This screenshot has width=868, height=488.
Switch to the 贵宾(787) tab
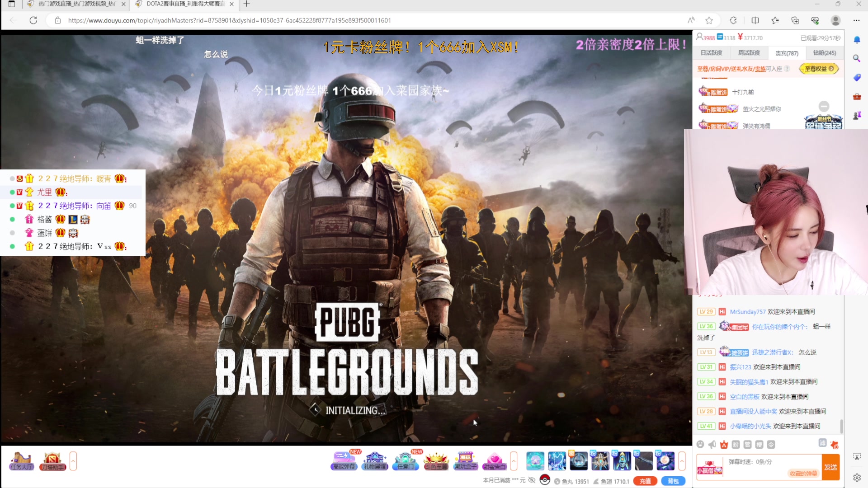(787, 53)
